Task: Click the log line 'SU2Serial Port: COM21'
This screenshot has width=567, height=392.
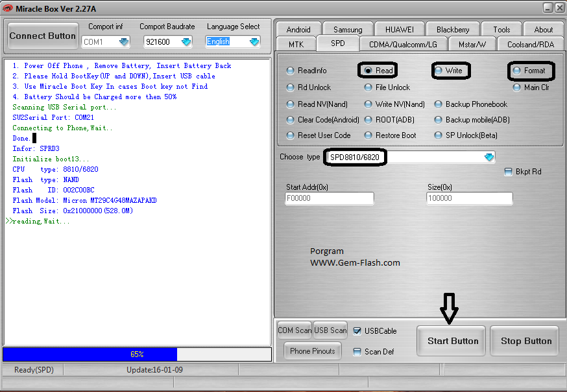Action: (53, 118)
